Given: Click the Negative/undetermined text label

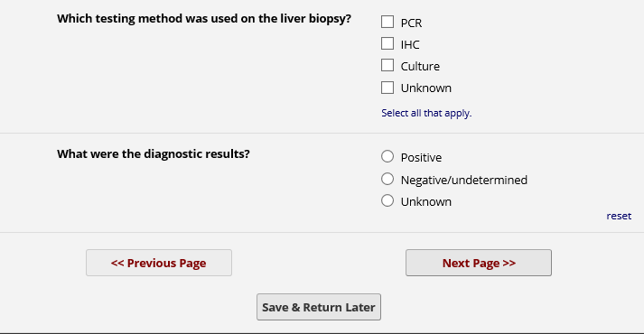Looking at the screenshot, I should point(464,181).
